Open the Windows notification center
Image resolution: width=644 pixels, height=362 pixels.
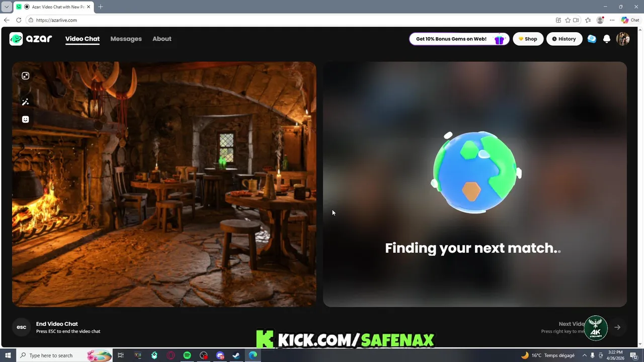634,355
